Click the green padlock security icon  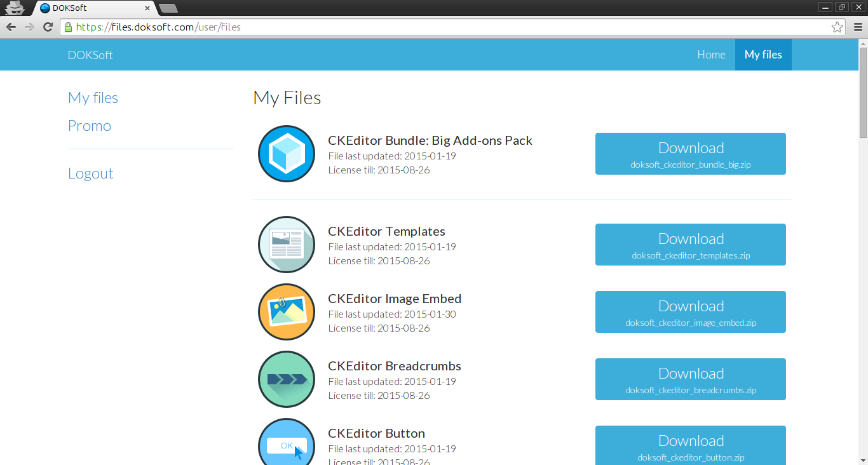click(x=68, y=27)
